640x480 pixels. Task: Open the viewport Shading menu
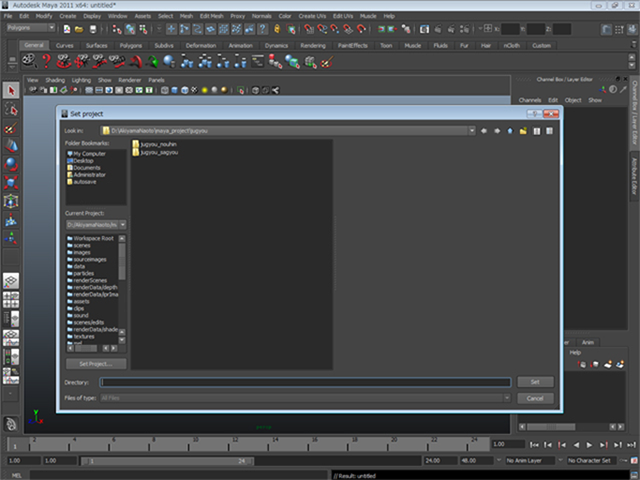pos(55,80)
